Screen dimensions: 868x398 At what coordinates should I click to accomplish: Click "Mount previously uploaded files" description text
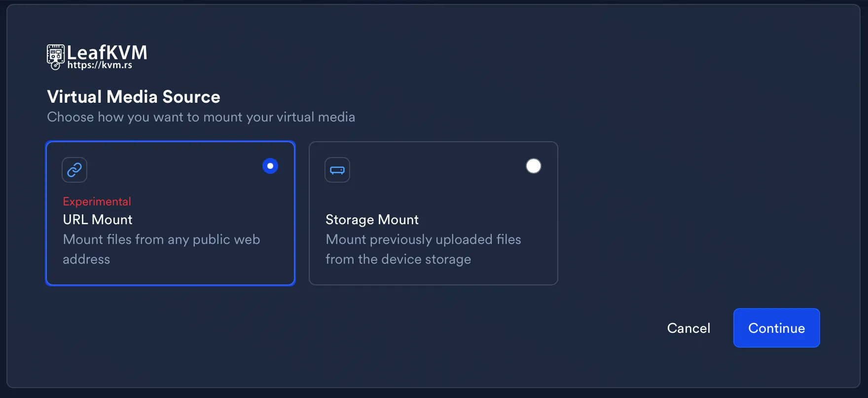tap(423, 239)
